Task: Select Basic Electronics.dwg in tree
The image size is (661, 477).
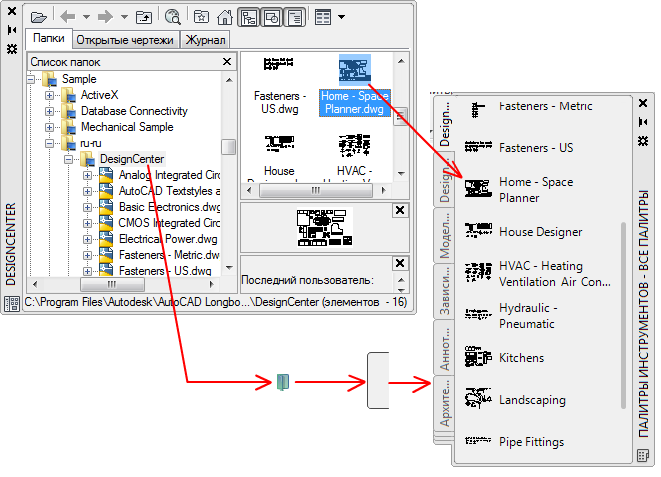Action: (x=169, y=207)
